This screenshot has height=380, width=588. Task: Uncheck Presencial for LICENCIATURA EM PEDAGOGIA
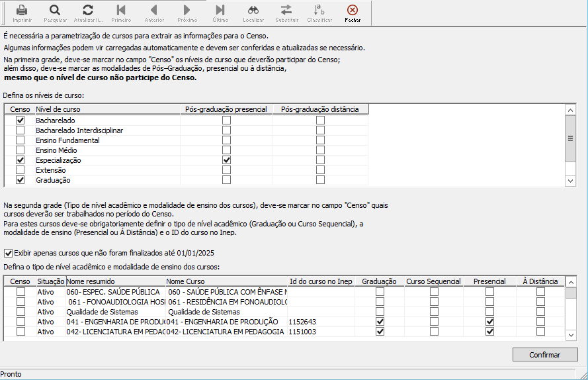tap(489, 332)
